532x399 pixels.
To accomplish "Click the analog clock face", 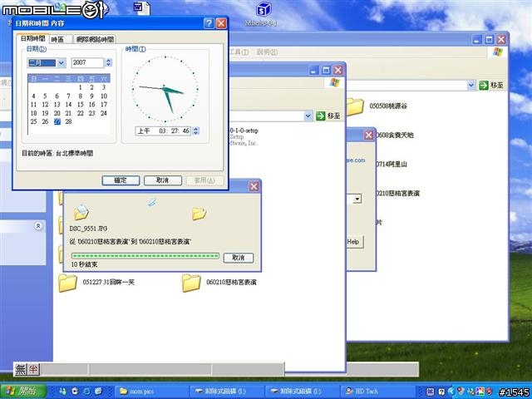I will 165,89.
